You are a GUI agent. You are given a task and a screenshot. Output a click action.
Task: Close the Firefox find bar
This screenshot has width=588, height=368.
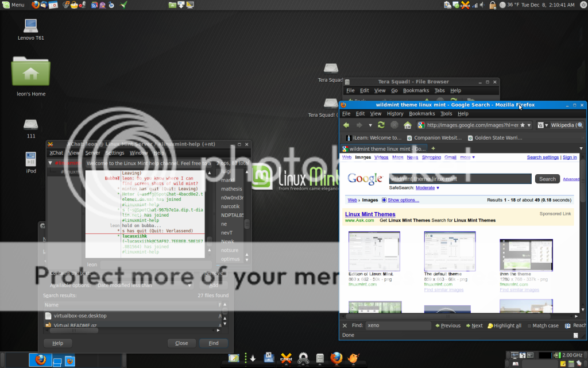click(345, 325)
